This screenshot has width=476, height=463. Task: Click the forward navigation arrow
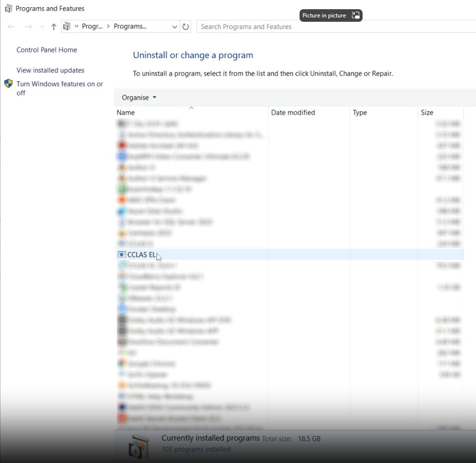(28, 27)
